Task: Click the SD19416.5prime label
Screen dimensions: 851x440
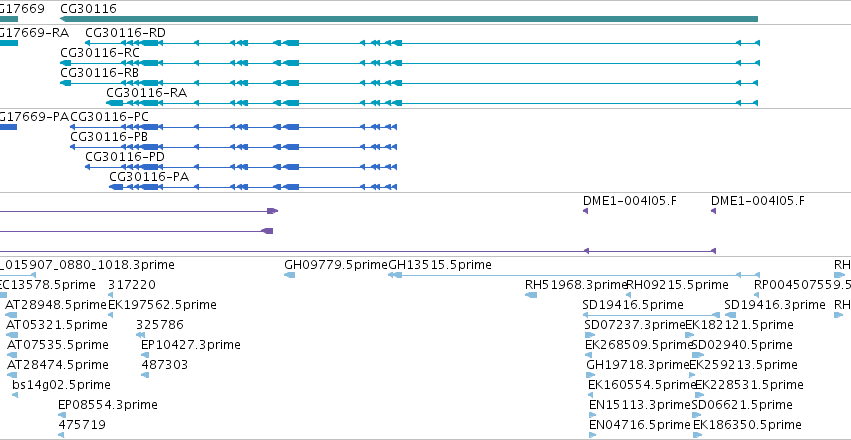Action: click(x=633, y=305)
